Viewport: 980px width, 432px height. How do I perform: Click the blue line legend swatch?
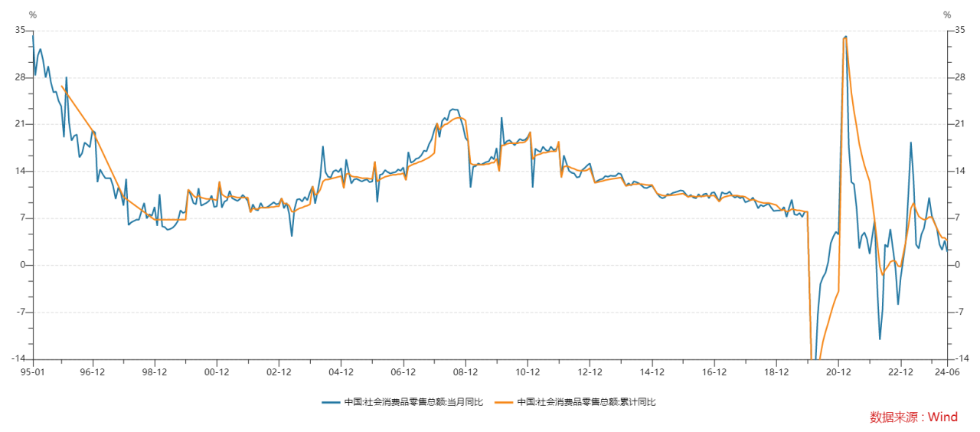tap(332, 401)
